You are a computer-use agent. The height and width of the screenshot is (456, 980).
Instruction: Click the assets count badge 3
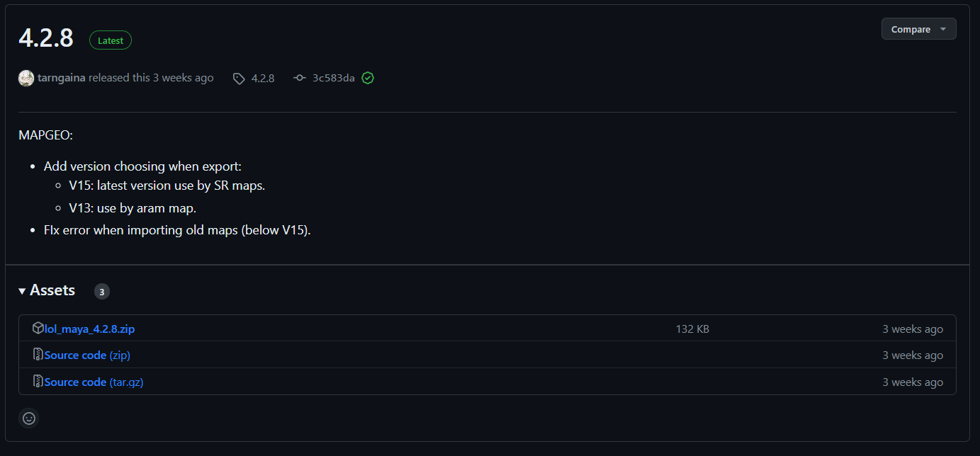pyautogui.click(x=101, y=292)
